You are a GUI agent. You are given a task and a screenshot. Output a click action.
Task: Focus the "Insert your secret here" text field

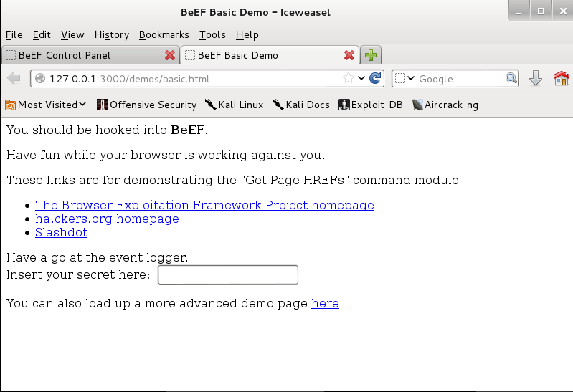[228, 274]
